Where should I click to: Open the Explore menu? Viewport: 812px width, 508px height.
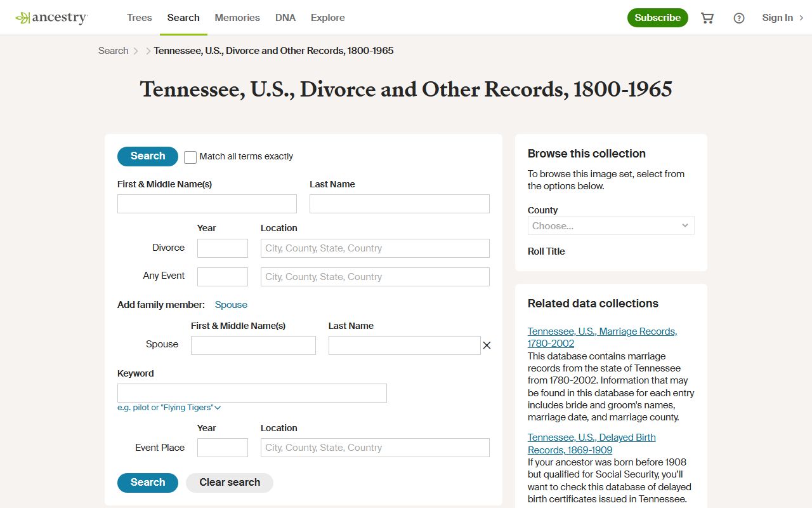[328, 18]
